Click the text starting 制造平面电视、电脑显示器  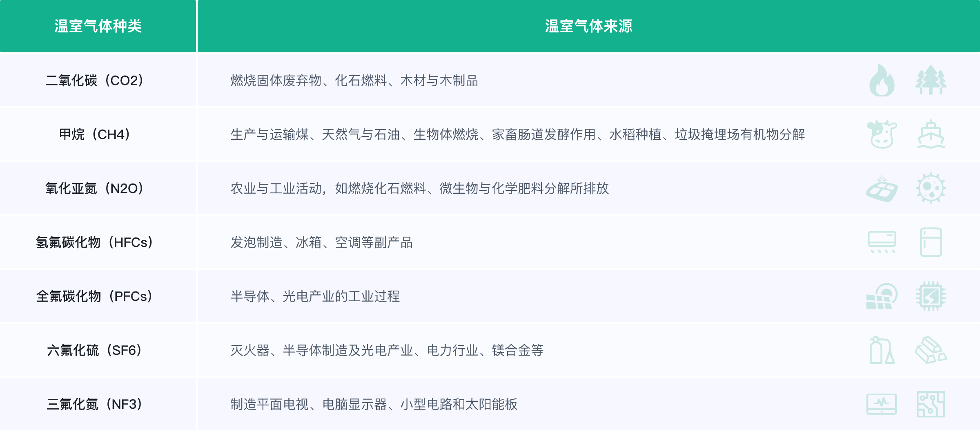pyautogui.click(x=374, y=404)
